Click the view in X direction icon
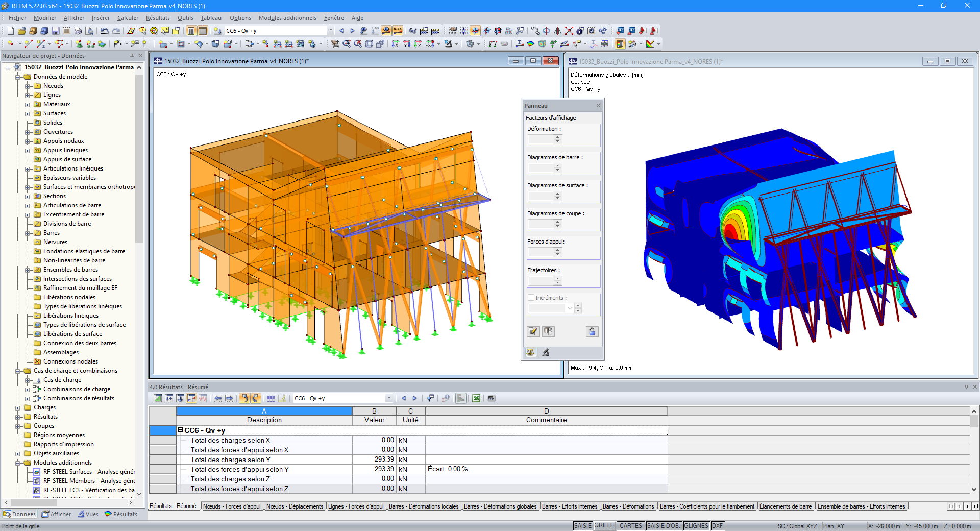Image resolution: width=980 pixels, height=531 pixels. point(396,44)
